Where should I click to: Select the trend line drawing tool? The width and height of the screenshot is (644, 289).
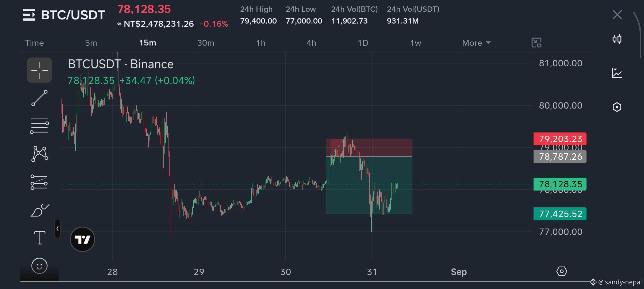(x=40, y=98)
